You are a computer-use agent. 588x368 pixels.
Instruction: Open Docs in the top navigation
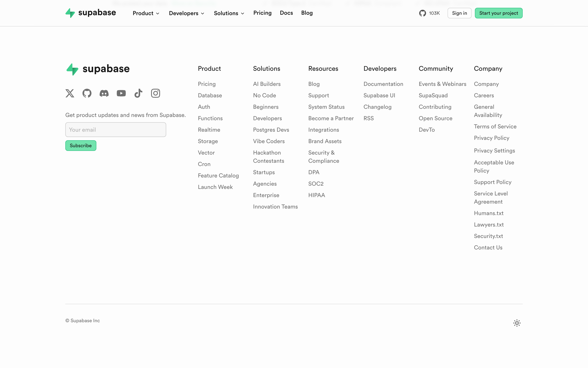[286, 13]
